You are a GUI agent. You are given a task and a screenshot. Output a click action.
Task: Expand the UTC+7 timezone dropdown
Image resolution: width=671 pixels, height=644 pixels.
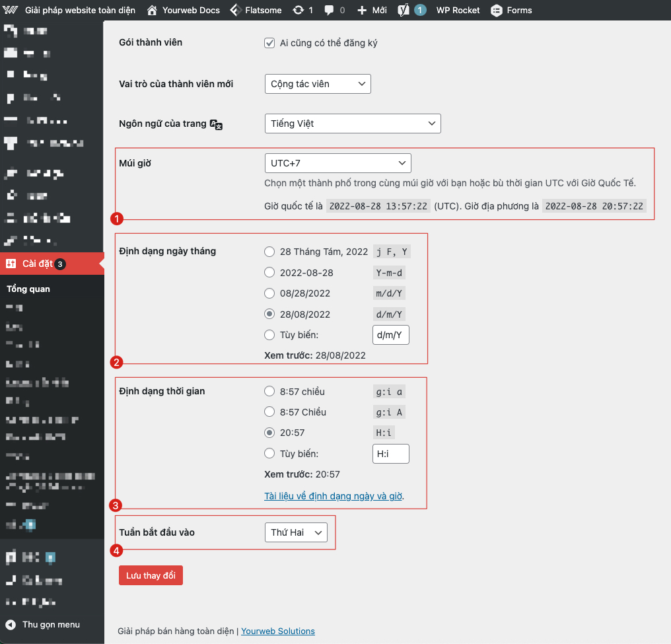pyautogui.click(x=337, y=163)
